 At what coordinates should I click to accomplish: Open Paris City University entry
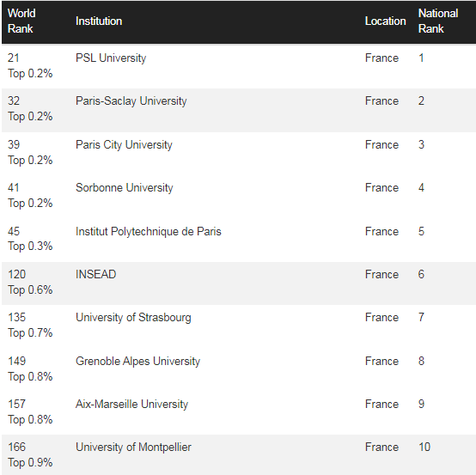pyautogui.click(x=124, y=145)
